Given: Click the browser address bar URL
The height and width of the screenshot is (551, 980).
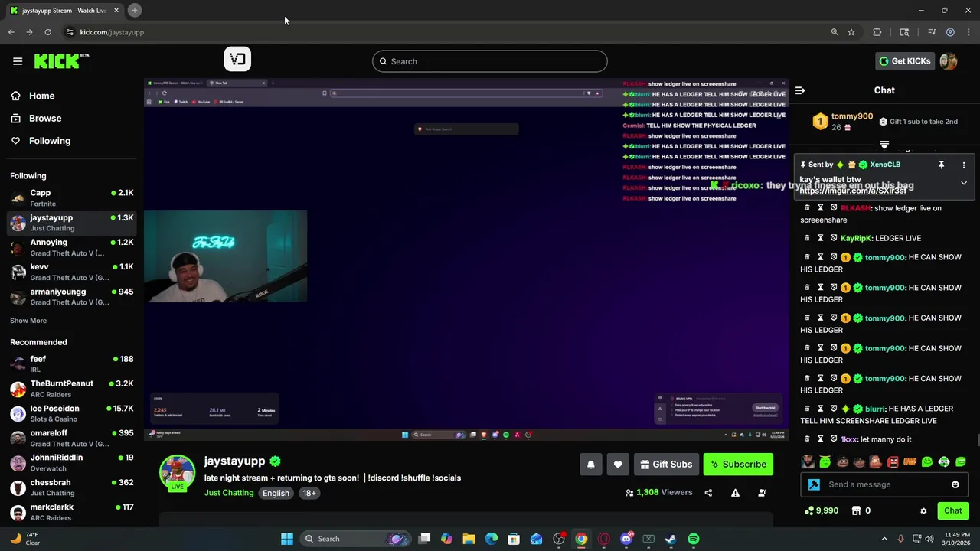Looking at the screenshot, I should pos(112,32).
